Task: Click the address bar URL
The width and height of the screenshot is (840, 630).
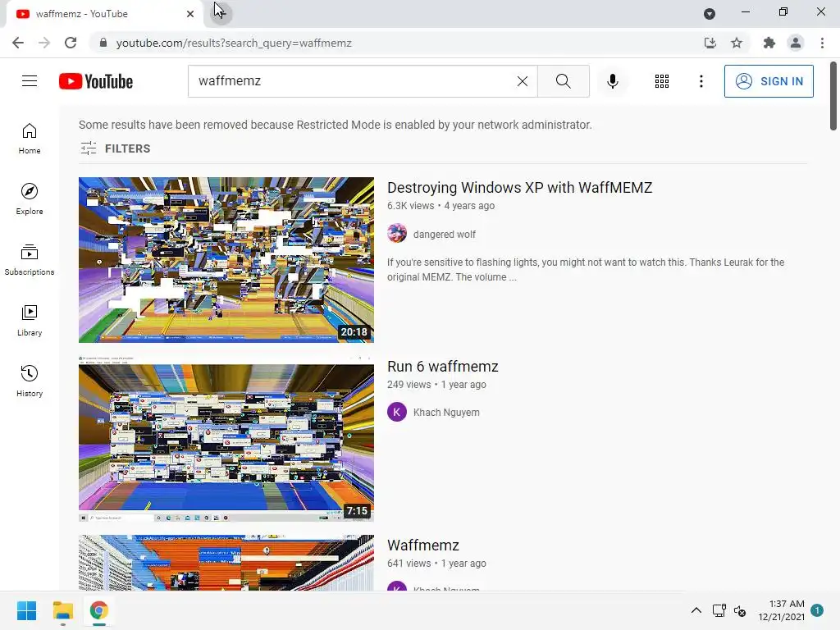Action: pos(234,43)
